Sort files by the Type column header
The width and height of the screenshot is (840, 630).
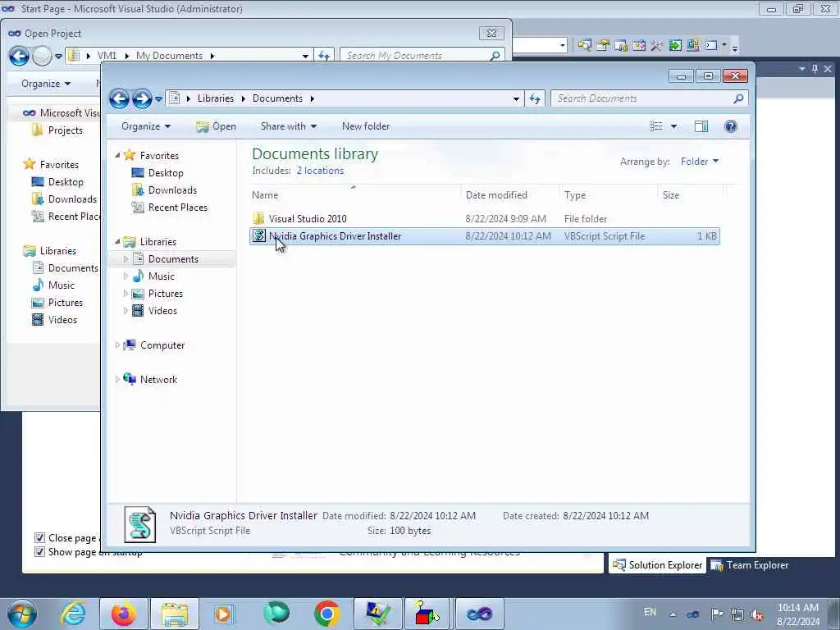click(x=609, y=195)
